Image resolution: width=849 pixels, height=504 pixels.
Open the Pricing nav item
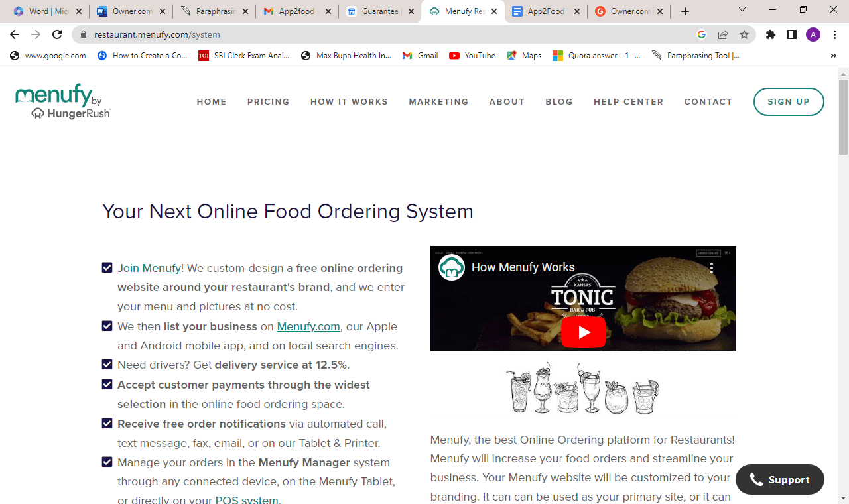pos(269,102)
